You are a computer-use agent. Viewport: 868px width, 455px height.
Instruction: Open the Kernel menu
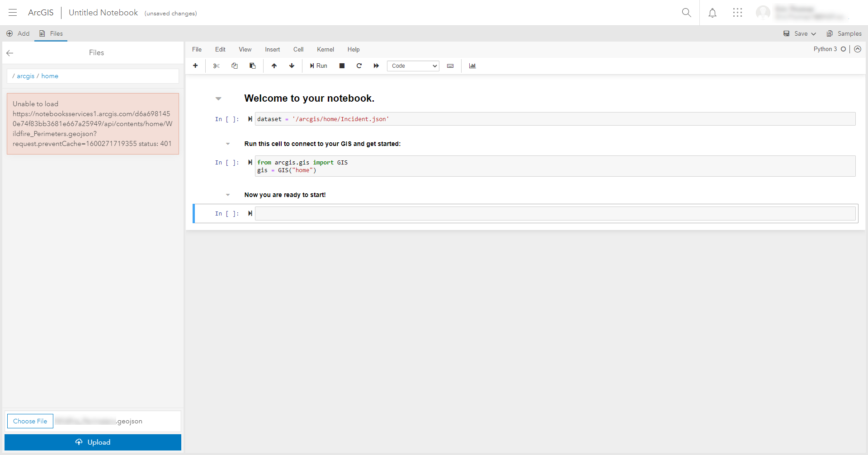pyautogui.click(x=325, y=50)
